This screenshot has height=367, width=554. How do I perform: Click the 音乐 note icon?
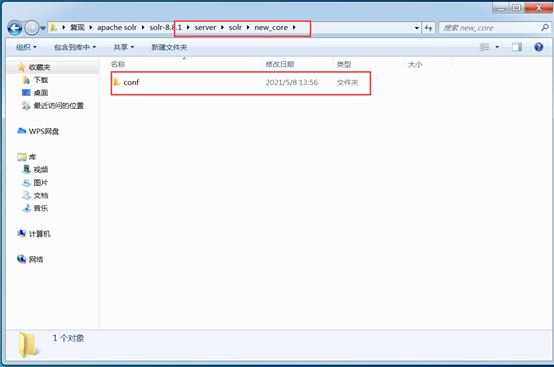pos(26,208)
